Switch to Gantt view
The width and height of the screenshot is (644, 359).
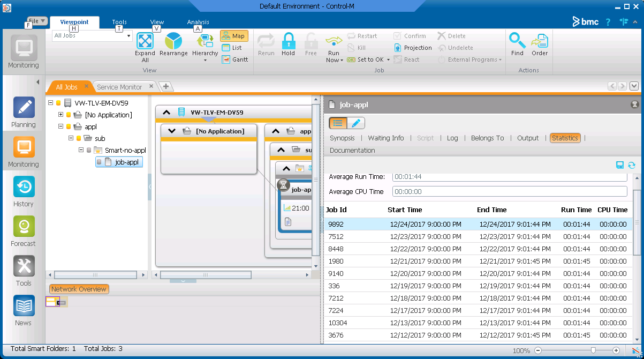coord(235,59)
